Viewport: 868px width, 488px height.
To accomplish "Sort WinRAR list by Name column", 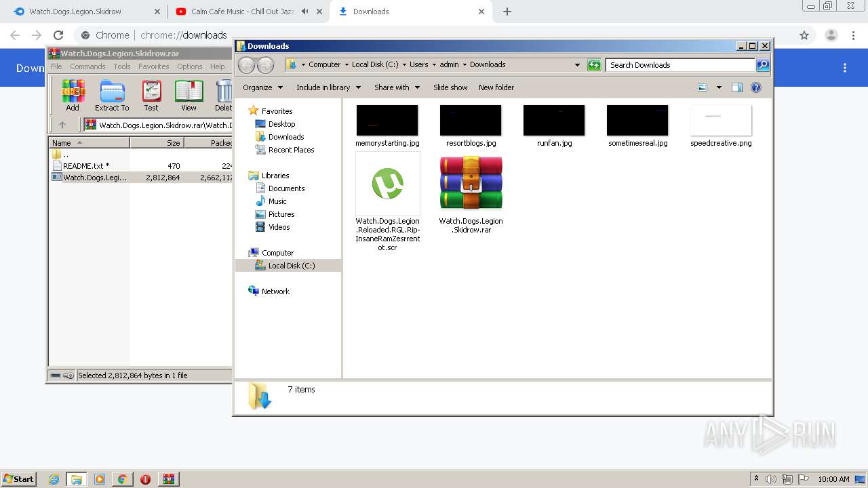I will pyautogui.click(x=89, y=143).
